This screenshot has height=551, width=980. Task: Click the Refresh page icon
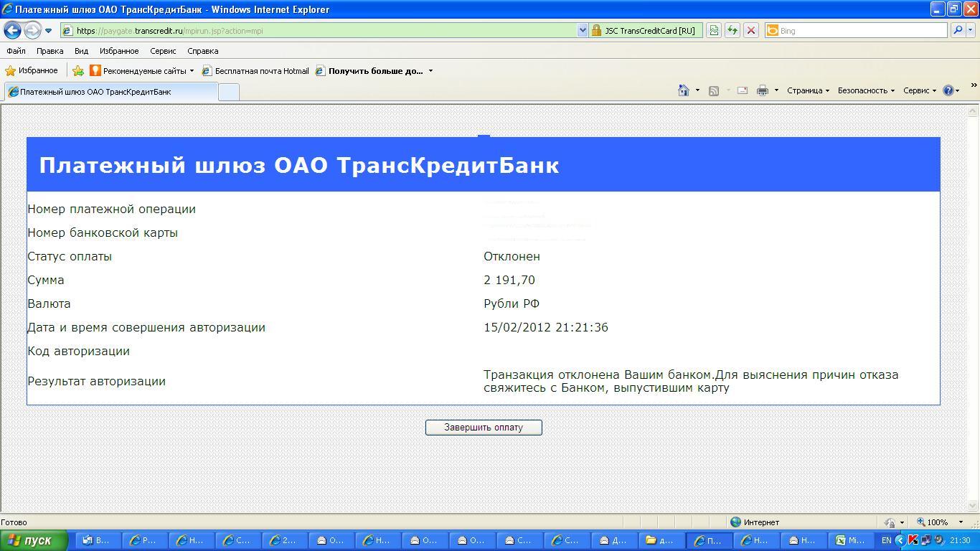(732, 31)
